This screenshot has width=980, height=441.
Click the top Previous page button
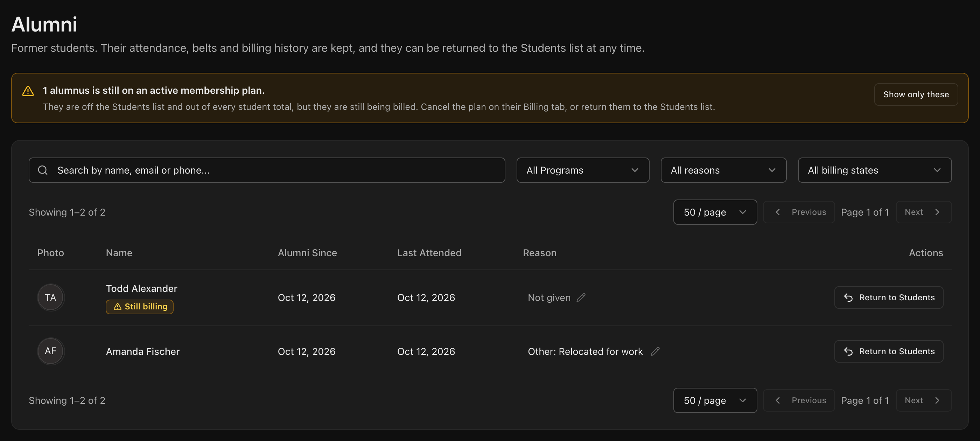[x=799, y=212]
